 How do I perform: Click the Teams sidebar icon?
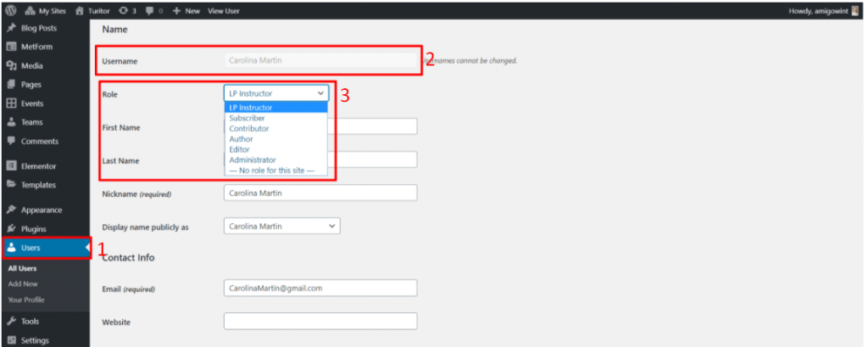click(x=11, y=122)
